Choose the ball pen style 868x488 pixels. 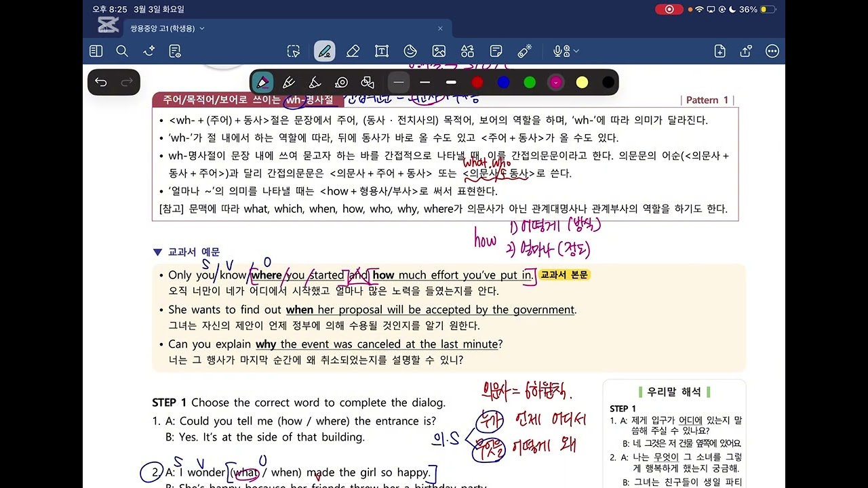pos(289,83)
